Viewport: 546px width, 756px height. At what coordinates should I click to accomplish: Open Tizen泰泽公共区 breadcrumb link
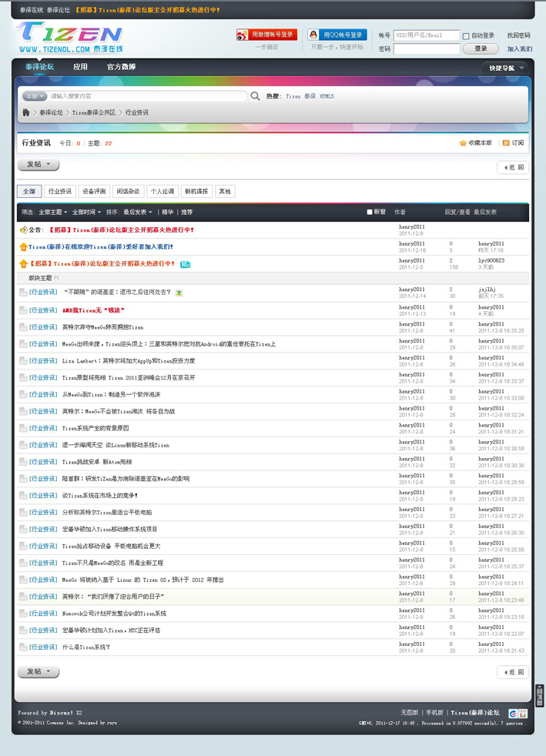click(94, 112)
